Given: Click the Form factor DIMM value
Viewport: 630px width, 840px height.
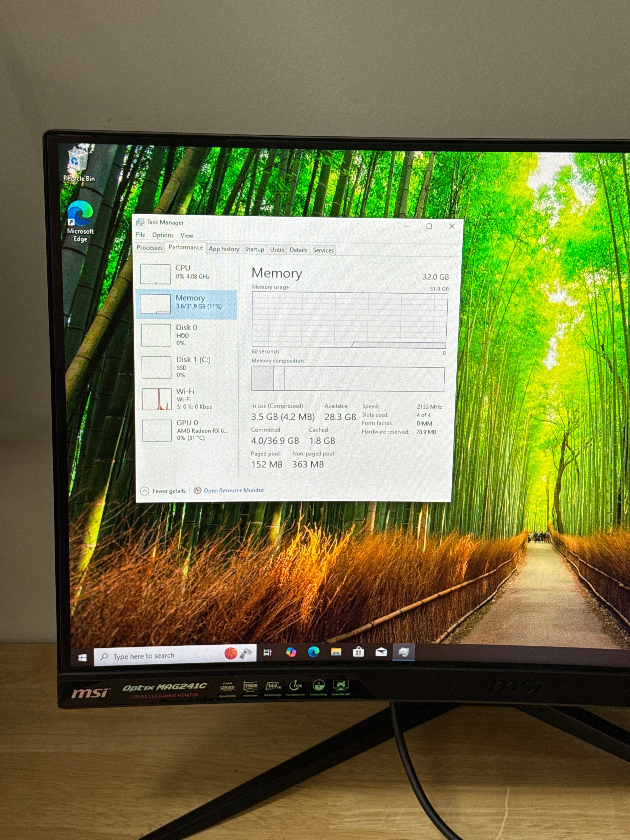Looking at the screenshot, I should click(x=424, y=423).
